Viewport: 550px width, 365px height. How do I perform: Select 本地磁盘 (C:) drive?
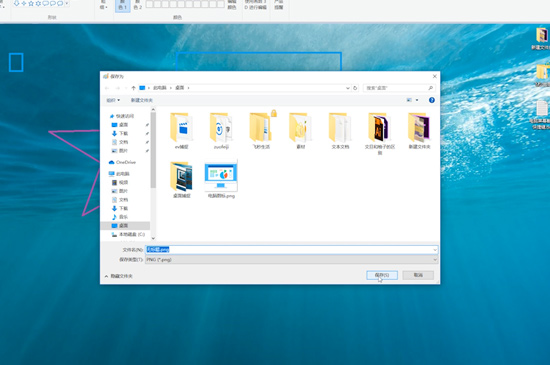pos(128,234)
